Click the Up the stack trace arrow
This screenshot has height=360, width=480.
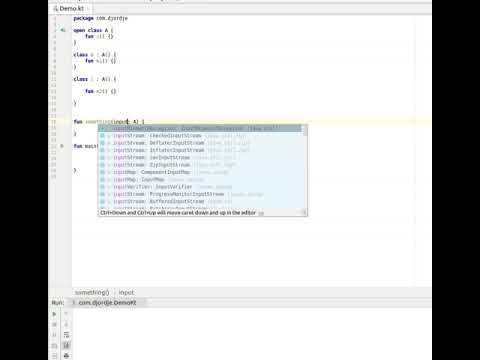tap(66, 314)
